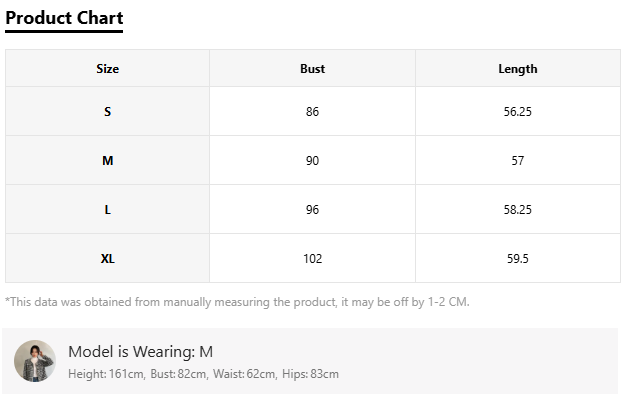623x407 pixels.
Task: Click the bust value 86
Action: click(312, 111)
